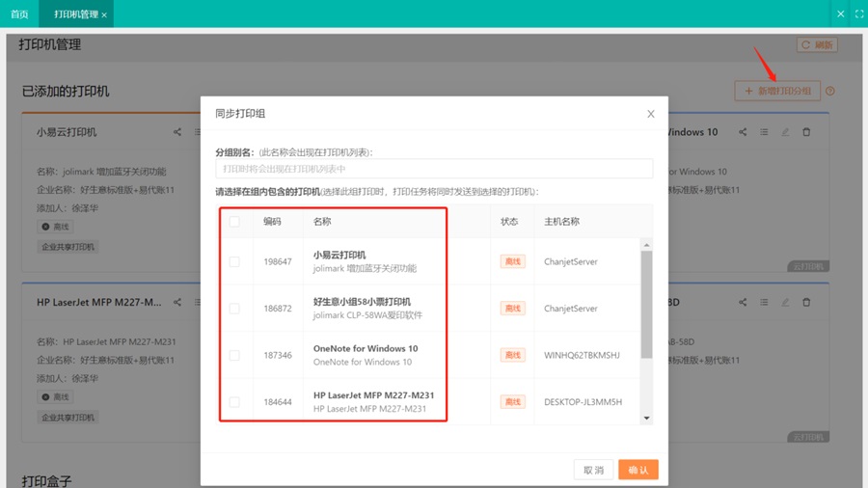Open list icon on the 58D printer card
The width and height of the screenshot is (868, 488).
(x=764, y=302)
